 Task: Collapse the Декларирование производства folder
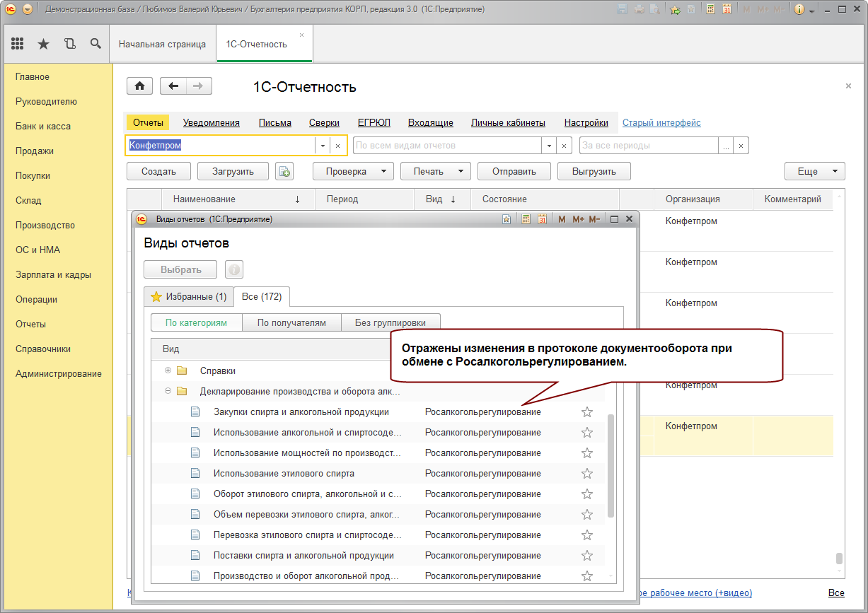(x=168, y=391)
